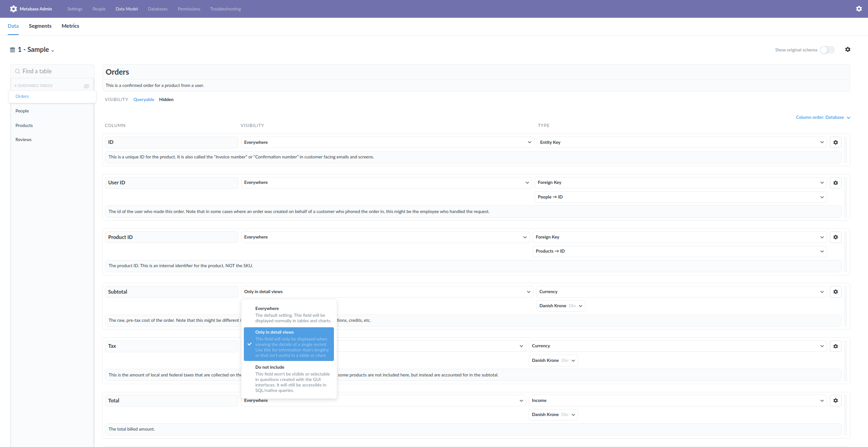The image size is (868, 447).
Task: Open the Total field settings gear
Action: [835, 401]
